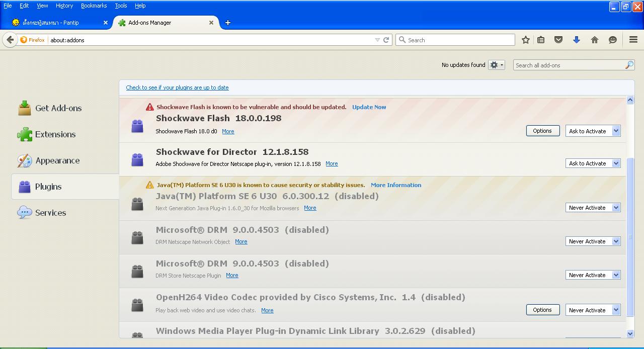Open DRM Store Netscape Plugin activation dropdown
Image resolution: width=644 pixels, height=349 pixels.
593,275
